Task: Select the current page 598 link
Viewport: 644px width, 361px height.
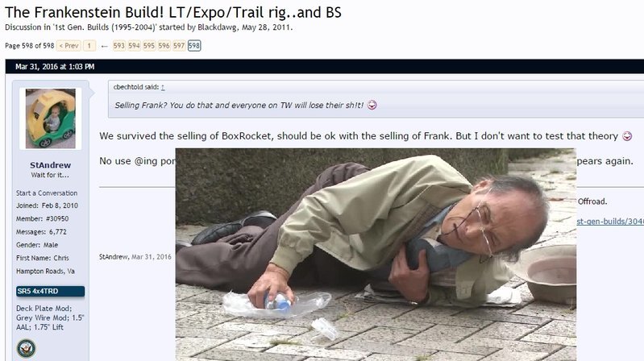Action: (x=194, y=46)
